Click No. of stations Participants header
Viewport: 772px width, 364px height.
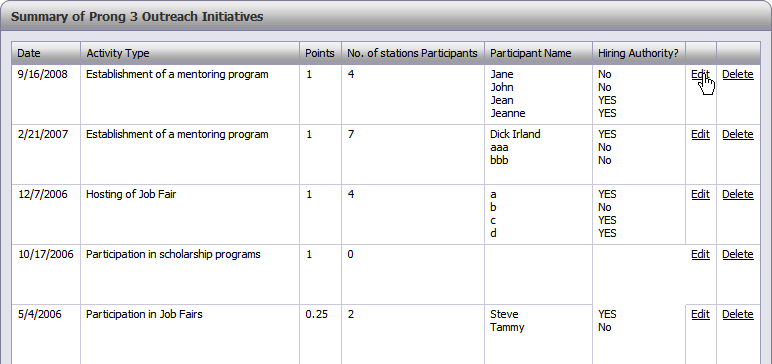pos(413,53)
